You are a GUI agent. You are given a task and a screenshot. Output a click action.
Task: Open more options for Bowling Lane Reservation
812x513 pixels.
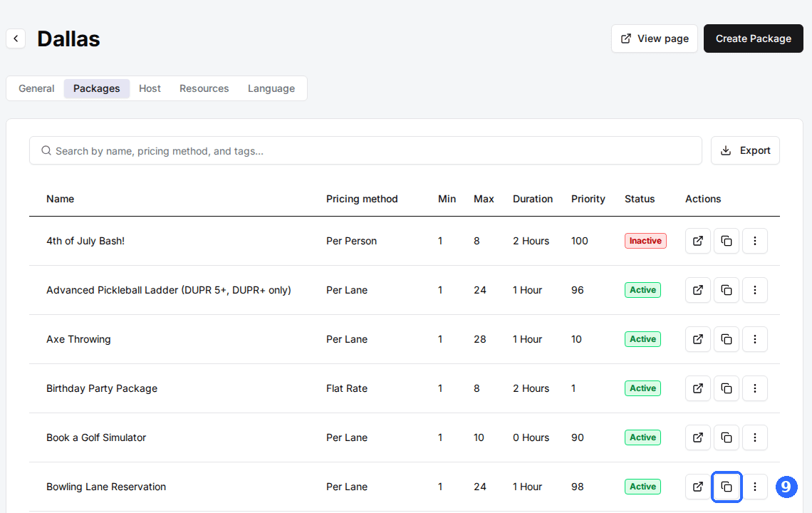click(754, 487)
